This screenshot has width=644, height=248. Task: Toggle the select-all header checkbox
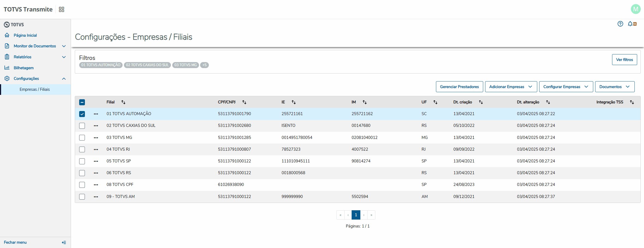(82, 102)
